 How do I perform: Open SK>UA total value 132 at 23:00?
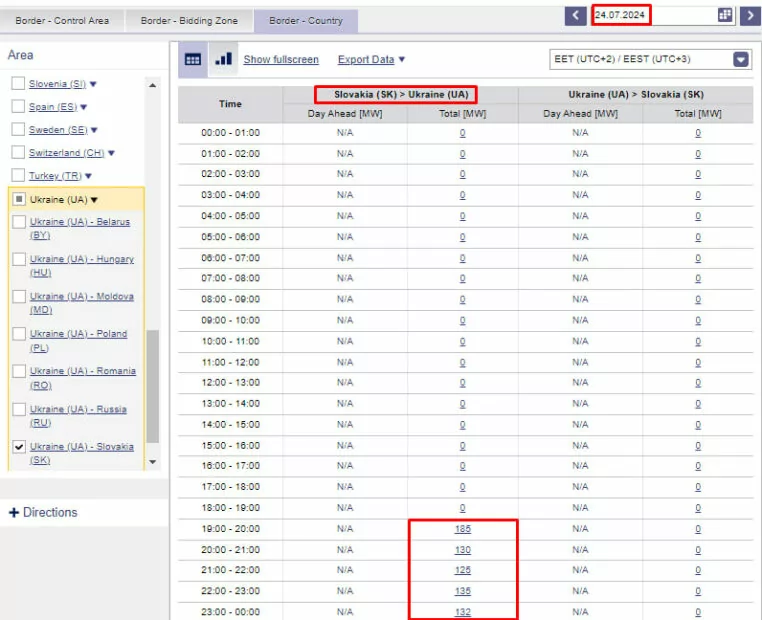(463, 612)
